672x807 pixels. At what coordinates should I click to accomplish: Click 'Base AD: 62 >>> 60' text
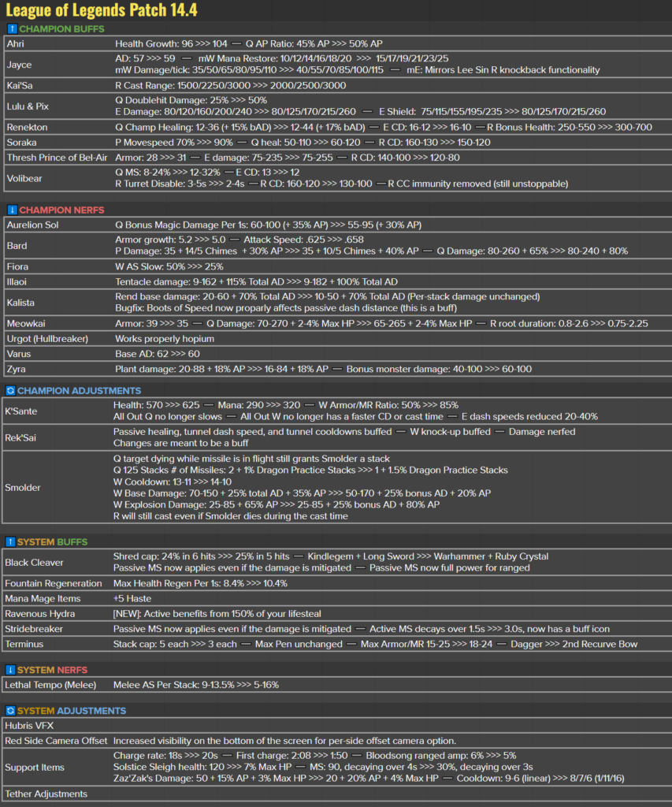pyautogui.click(x=158, y=354)
